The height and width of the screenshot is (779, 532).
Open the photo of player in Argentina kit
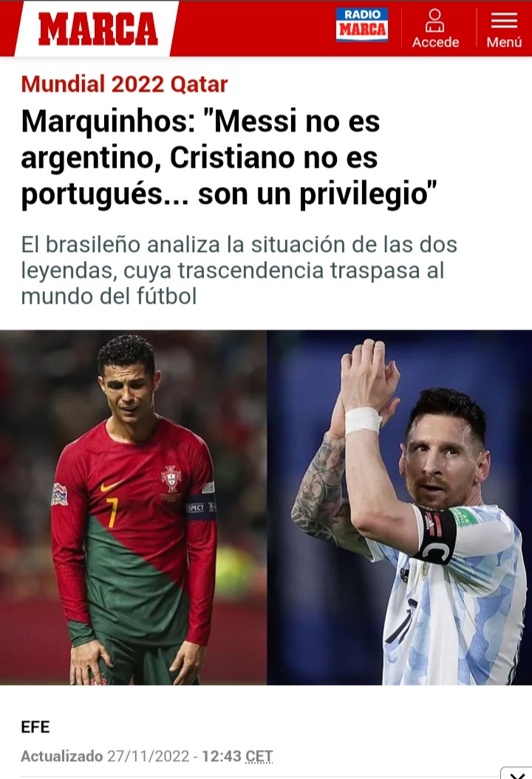(400, 507)
